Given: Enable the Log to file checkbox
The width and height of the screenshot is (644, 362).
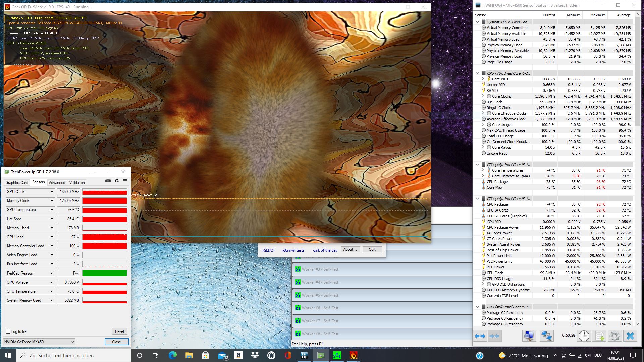Looking at the screenshot, I should coord(8,331).
